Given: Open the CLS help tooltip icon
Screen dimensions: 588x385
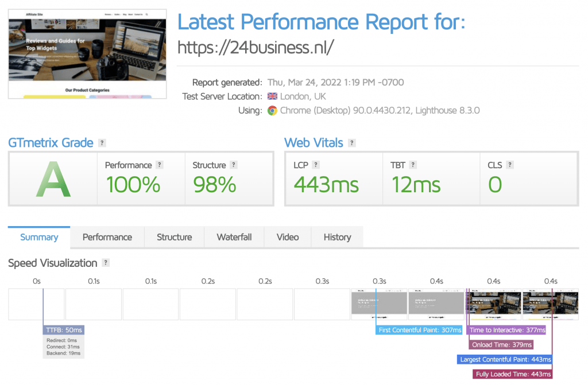Looking at the screenshot, I should pos(510,165).
